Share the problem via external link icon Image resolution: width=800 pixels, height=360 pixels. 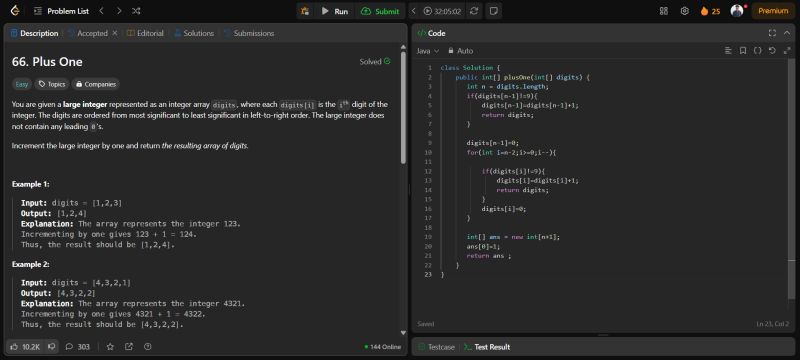[129, 347]
